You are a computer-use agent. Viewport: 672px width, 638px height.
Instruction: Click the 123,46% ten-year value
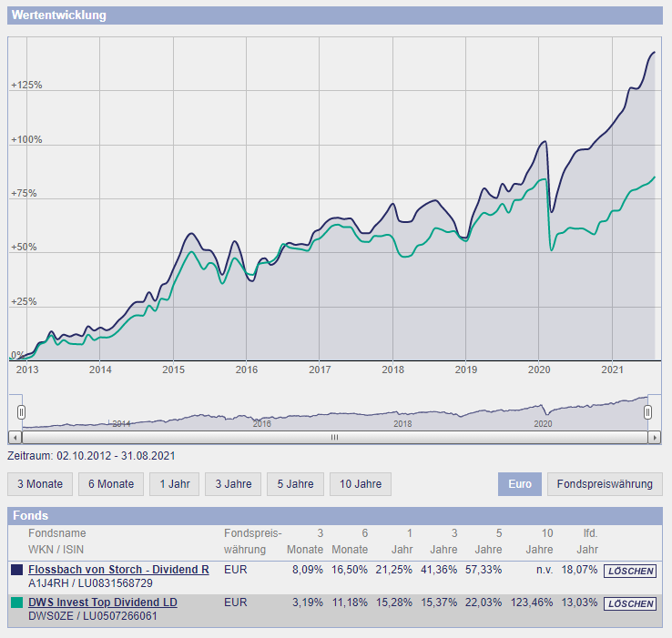tap(532, 603)
